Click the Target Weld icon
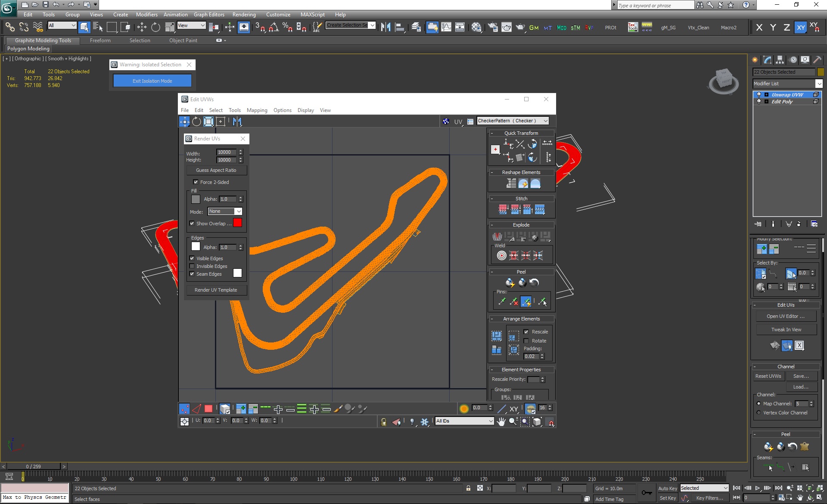Viewport: 827px width, 504px height. coord(501,255)
